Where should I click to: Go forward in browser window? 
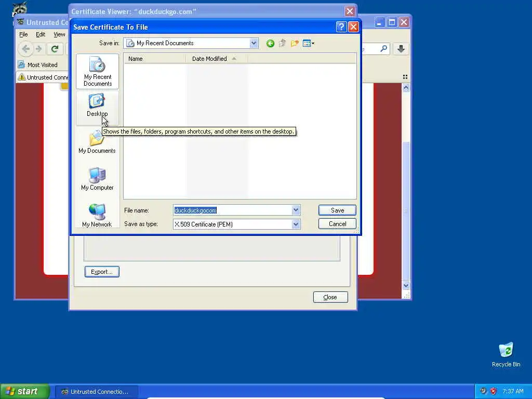coord(38,49)
